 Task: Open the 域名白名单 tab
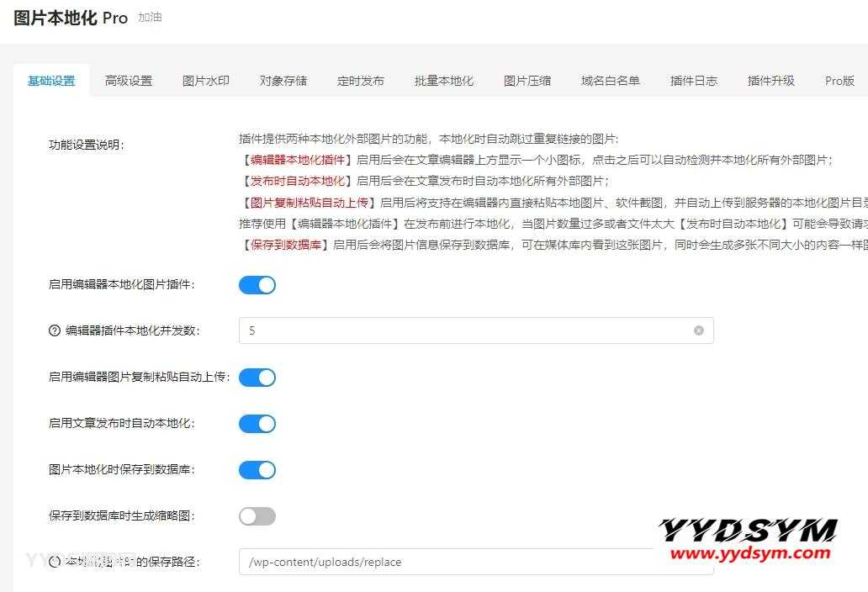611,81
